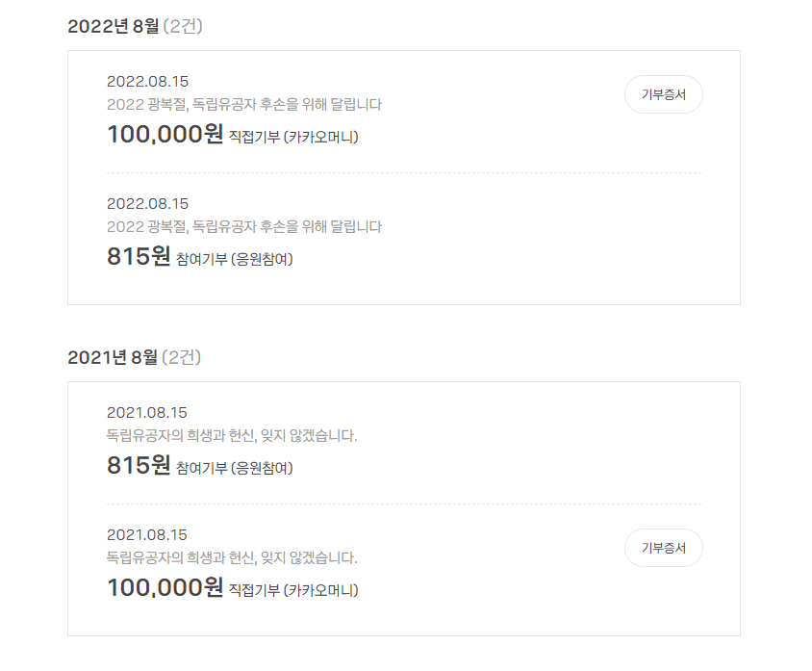Click the 2021년 8월 section heading
This screenshot has height=671, width=812.
(113, 357)
